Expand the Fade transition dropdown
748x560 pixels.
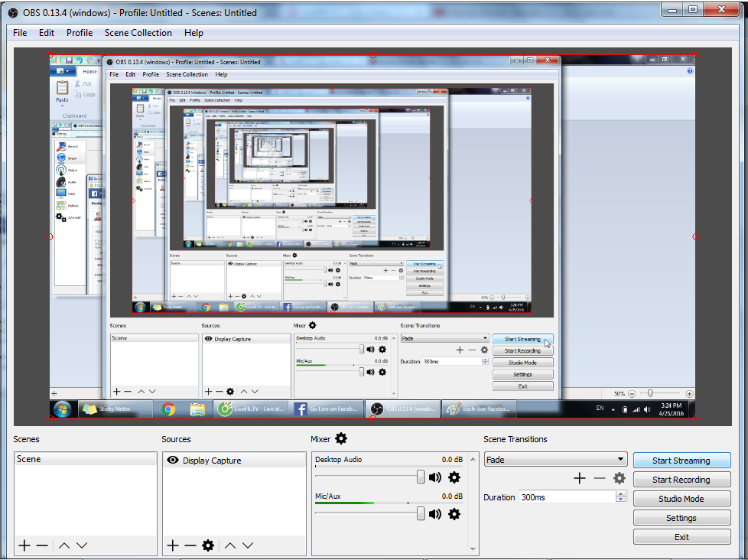click(621, 460)
